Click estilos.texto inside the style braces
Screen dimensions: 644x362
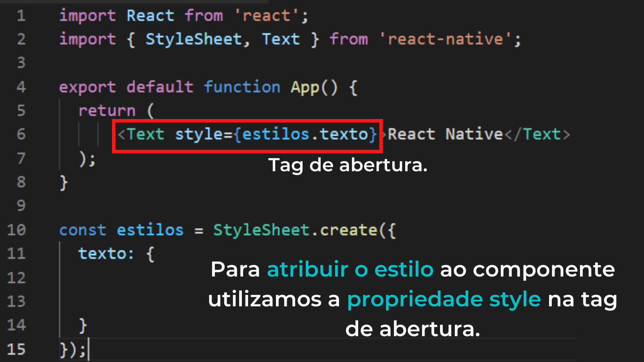point(305,134)
